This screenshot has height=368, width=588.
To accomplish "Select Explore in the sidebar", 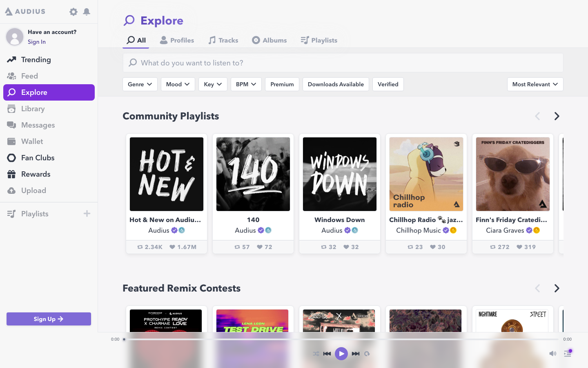I will (x=49, y=92).
